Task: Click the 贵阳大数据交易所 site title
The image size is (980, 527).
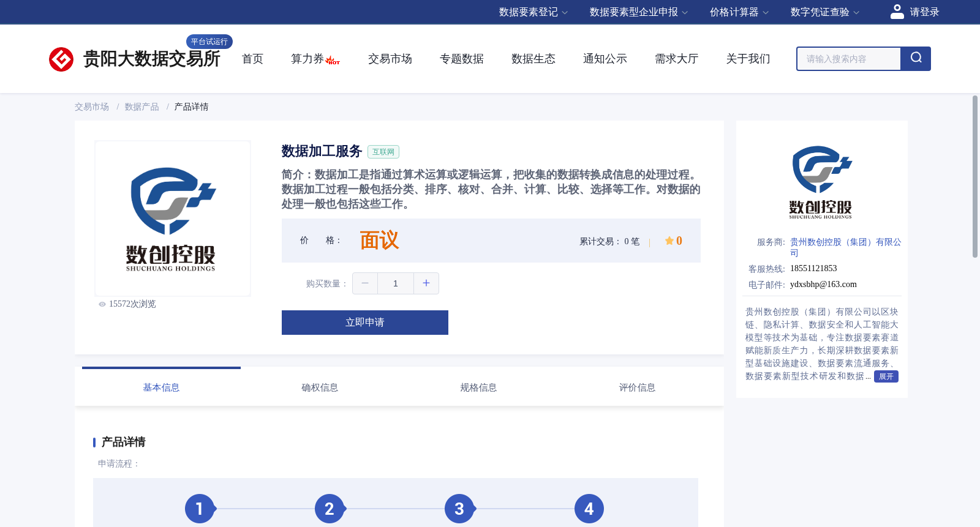Action: [x=151, y=59]
